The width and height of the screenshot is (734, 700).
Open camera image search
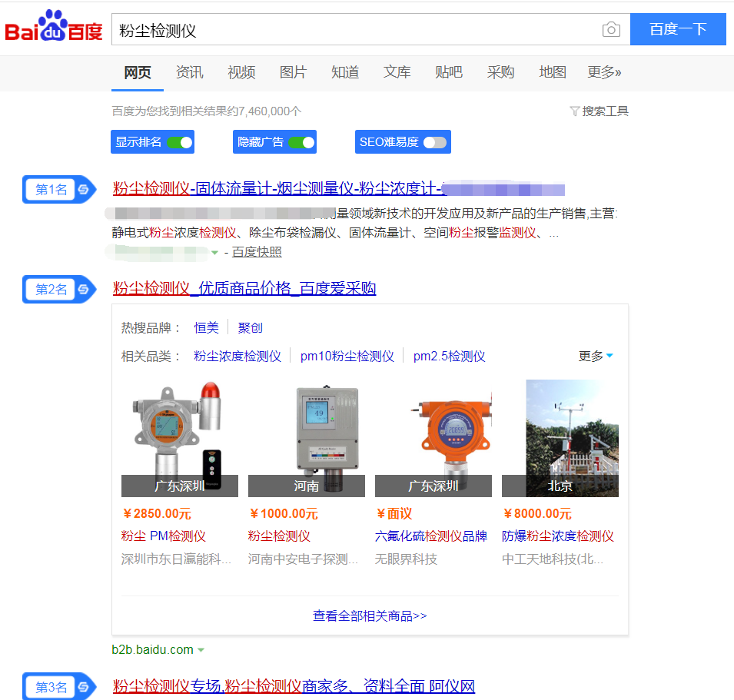(x=611, y=29)
